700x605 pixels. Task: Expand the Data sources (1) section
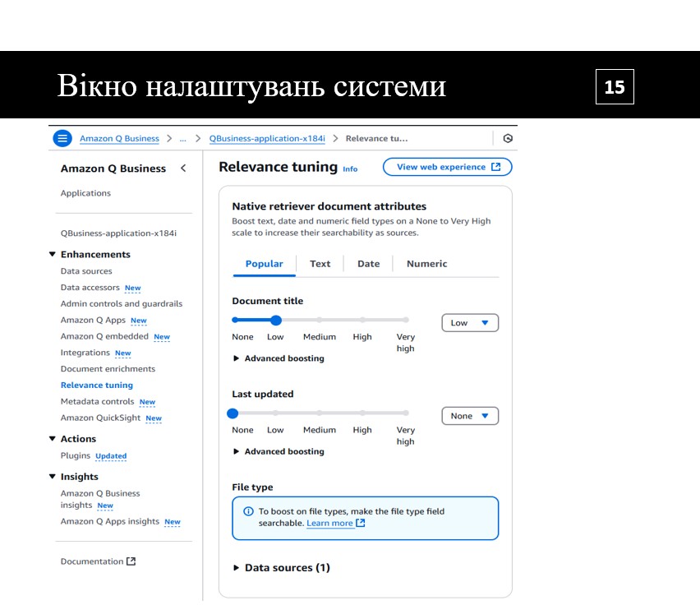[282, 567]
